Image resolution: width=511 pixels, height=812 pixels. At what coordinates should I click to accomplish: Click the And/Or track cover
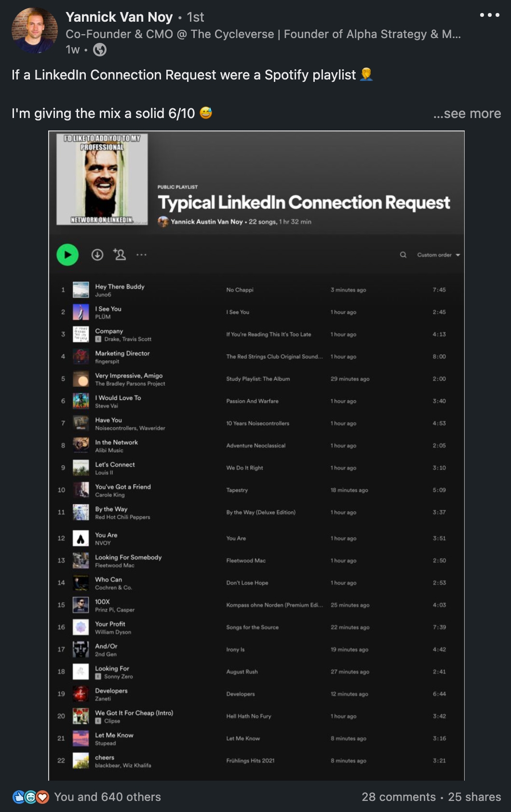pyautogui.click(x=81, y=649)
